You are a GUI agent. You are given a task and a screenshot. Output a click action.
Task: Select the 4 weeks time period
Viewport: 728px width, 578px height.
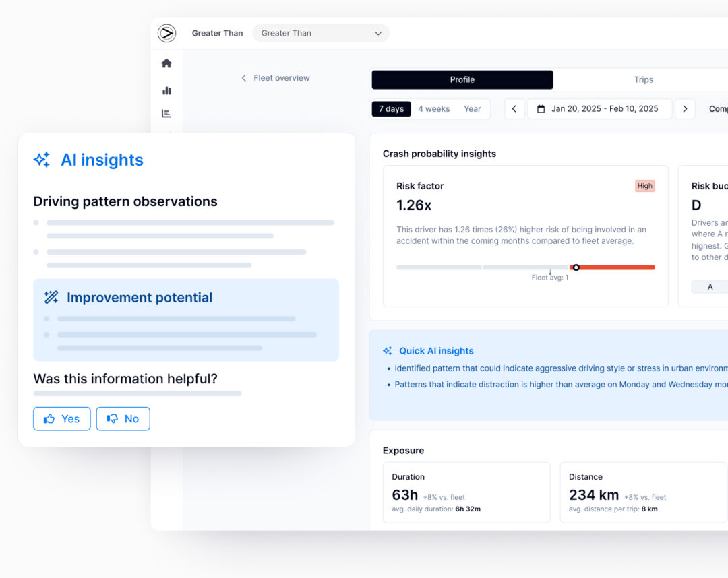433,108
